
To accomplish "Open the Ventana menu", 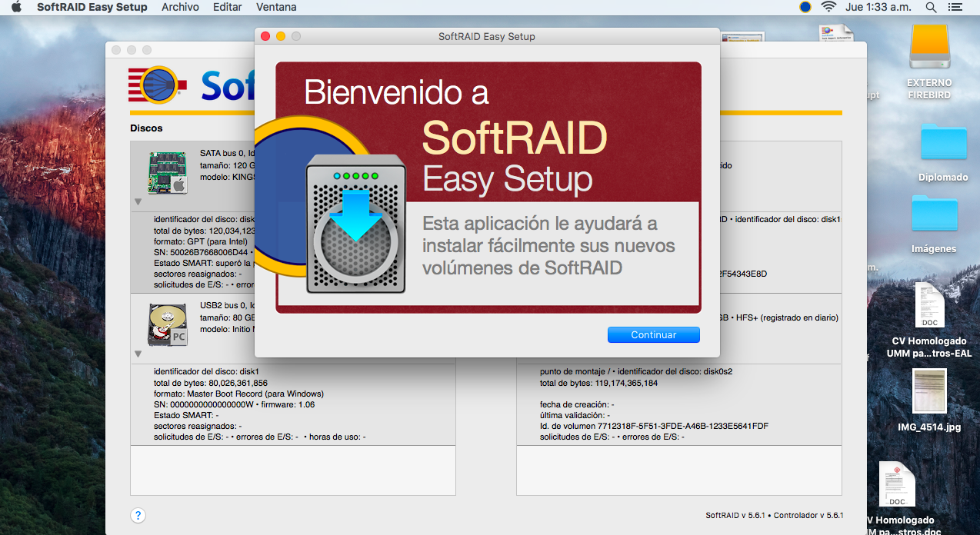I will 276,7.
